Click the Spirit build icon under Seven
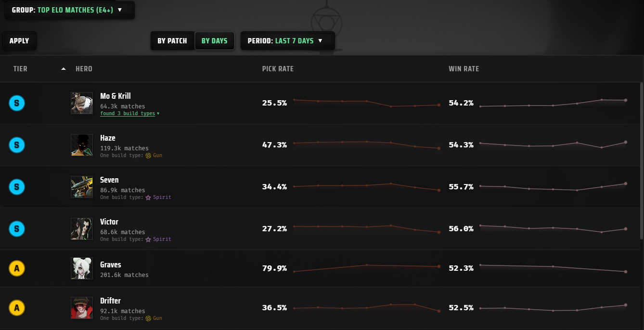This screenshot has height=330, width=644. click(148, 198)
